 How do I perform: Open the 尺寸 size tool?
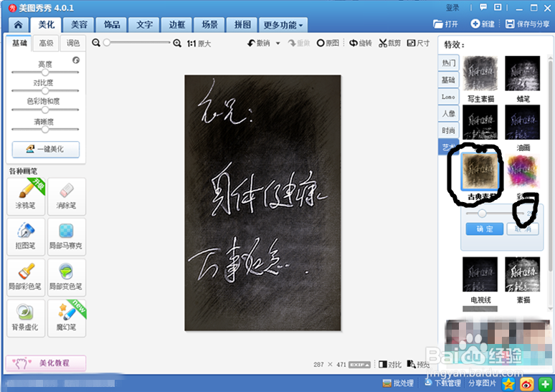click(x=418, y=43)
